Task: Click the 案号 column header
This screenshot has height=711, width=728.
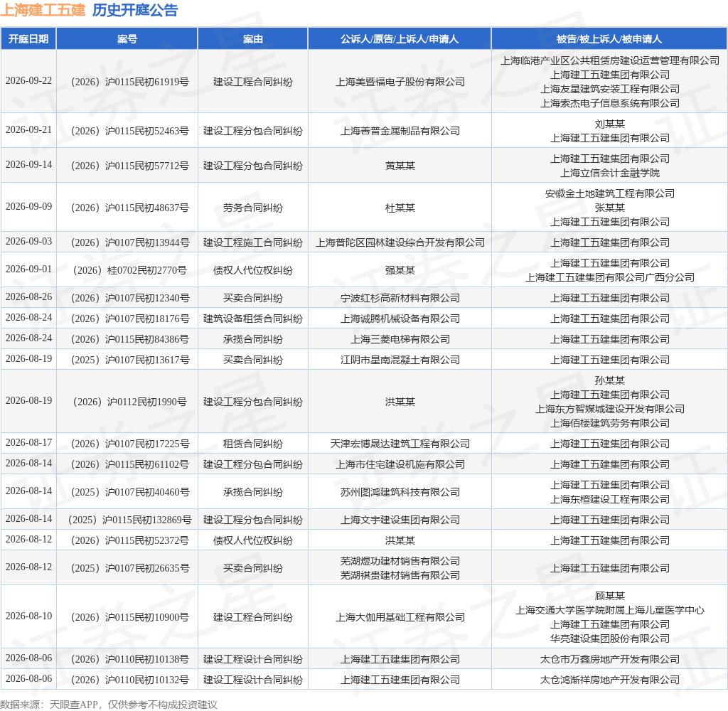Action: coord(127,39)
